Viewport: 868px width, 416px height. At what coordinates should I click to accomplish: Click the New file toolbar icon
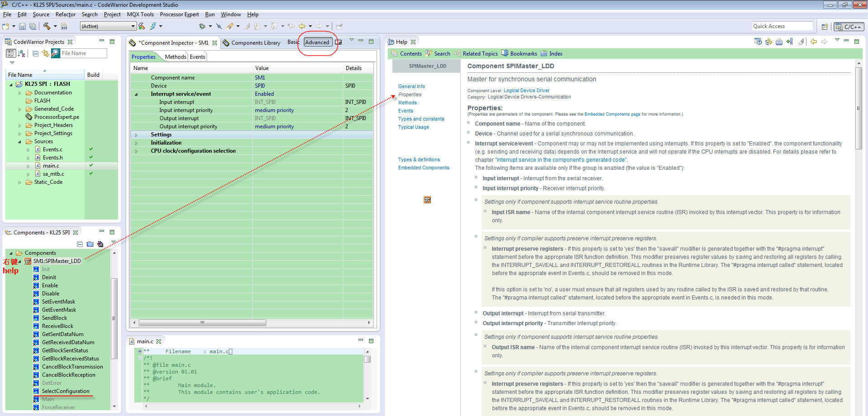tap(6, 26)
